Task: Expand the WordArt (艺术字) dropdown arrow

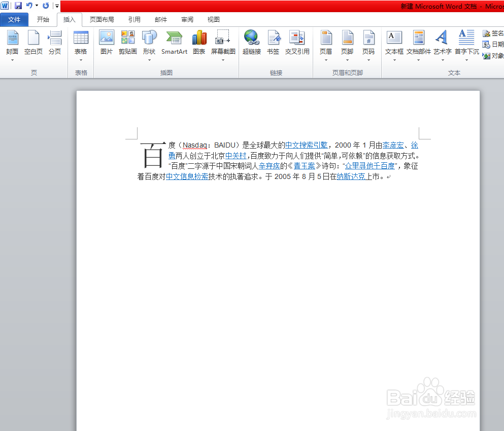Action: click(443, 60)
